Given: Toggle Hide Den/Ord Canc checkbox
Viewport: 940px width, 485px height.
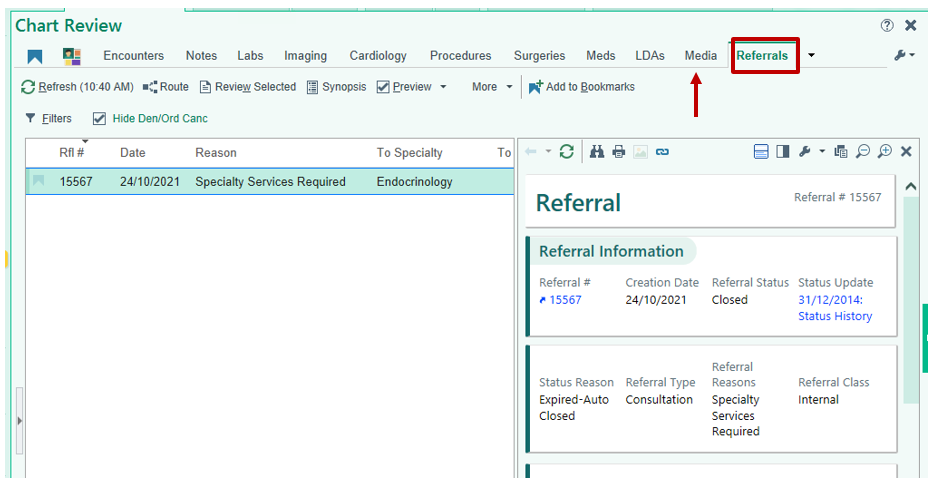Looking at the screenshot, I should pyautogui.click(x=100, y=119).
